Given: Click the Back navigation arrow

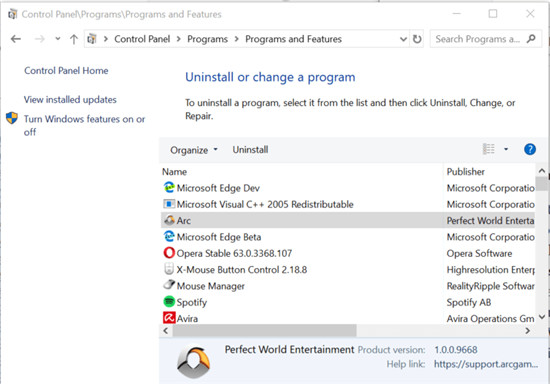Looking at the screenshot, I should click(16, 39).
